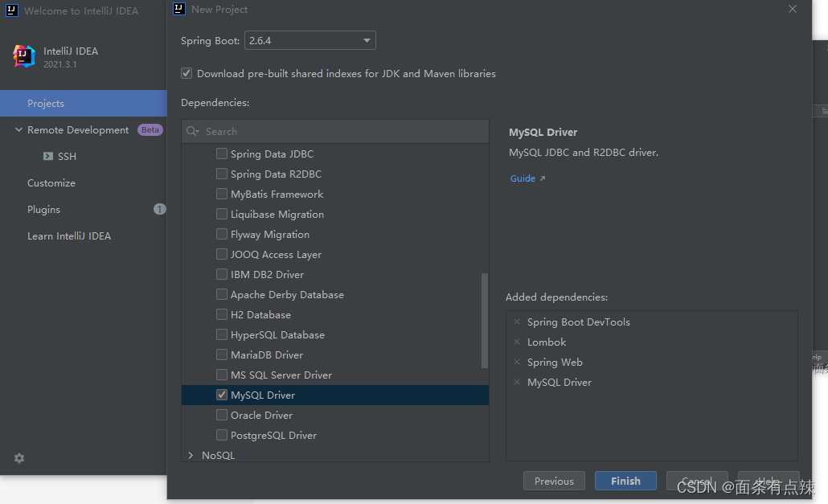828x504 pixels.
Task: Check JOOQ Access Layer dependency
Action: coord(222,254)
